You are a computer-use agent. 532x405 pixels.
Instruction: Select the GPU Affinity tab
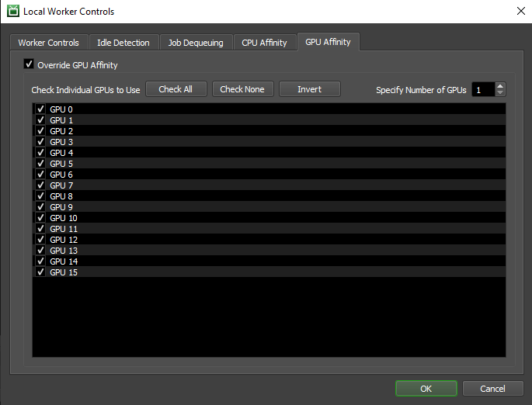click(328, 42)
